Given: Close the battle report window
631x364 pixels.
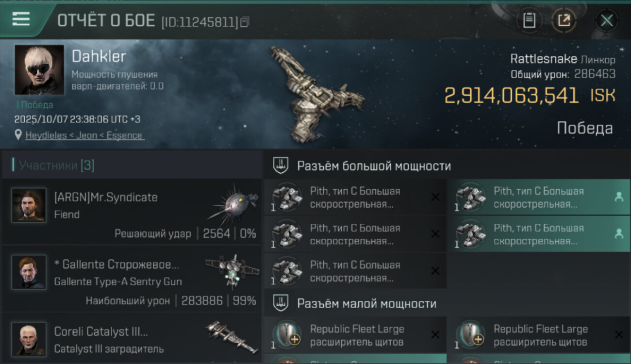Looking at the screenshot, I should point(607,20).
